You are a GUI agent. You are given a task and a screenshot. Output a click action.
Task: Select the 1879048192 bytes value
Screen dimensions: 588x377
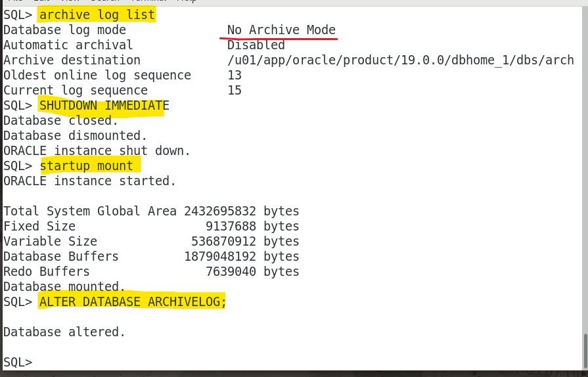(242, 256)
